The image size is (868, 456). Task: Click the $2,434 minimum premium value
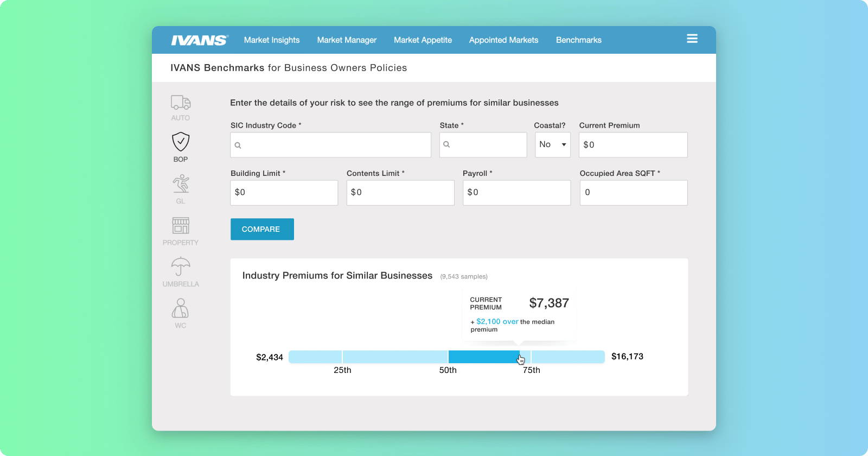pos(270,357)
